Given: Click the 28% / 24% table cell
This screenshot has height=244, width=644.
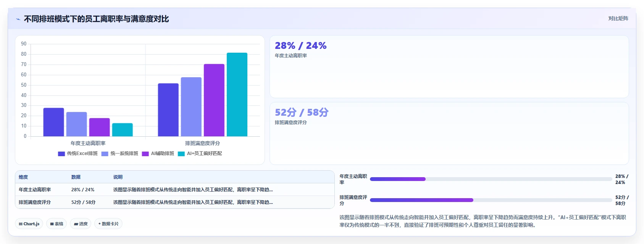Looking at the screenshot, I should click(83, 190).
